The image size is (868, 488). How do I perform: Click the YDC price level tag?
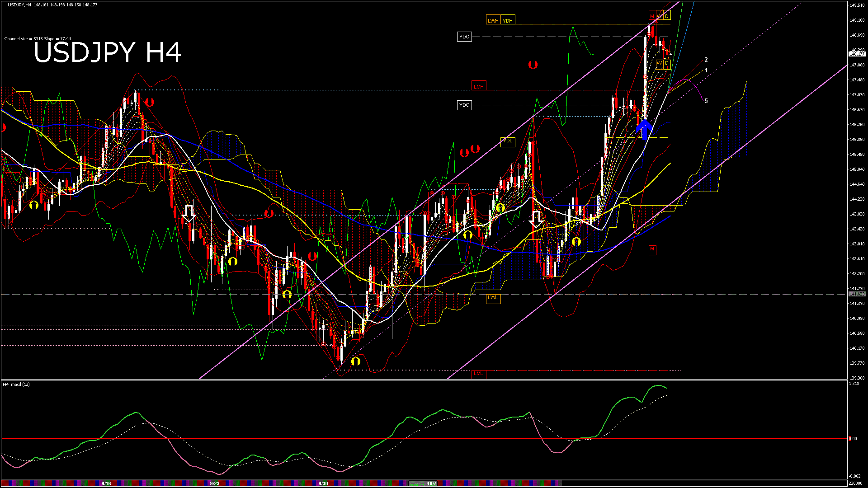pyautogui.click(x=464, y=37)
